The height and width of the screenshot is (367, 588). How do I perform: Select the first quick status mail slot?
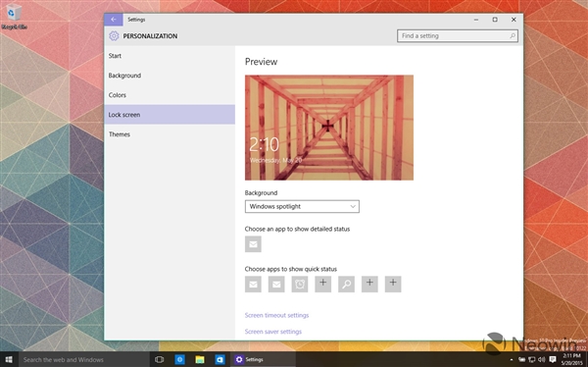[253, 285]
